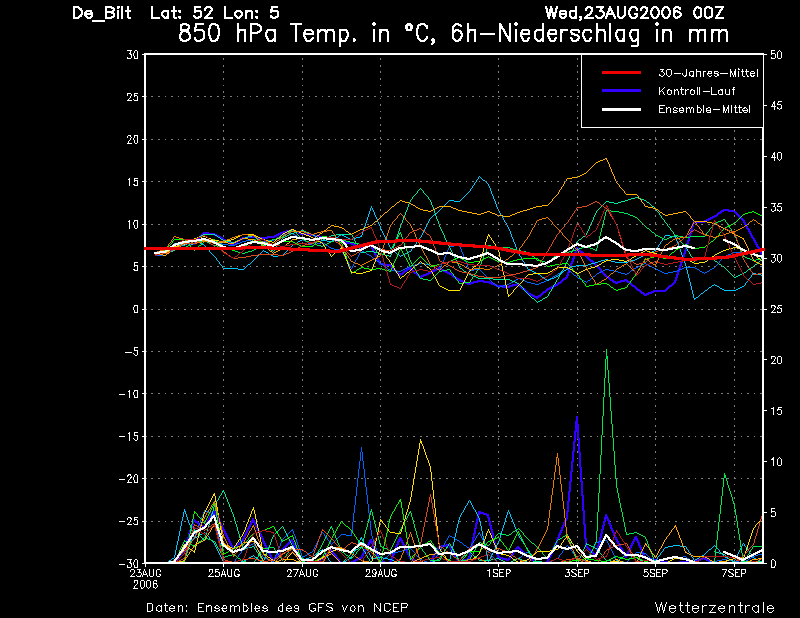Click the '7SEP' x-axis label
800x618 pixels.
734,573
